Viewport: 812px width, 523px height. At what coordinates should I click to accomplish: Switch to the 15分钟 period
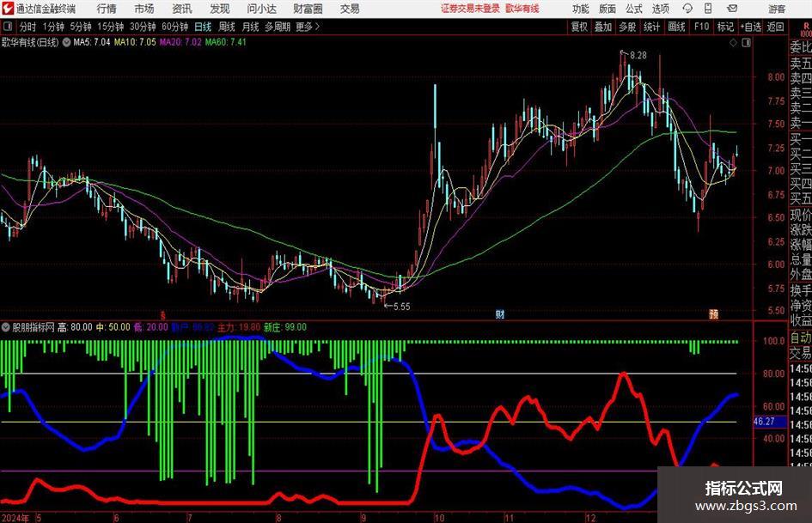[x=111, y=27]
